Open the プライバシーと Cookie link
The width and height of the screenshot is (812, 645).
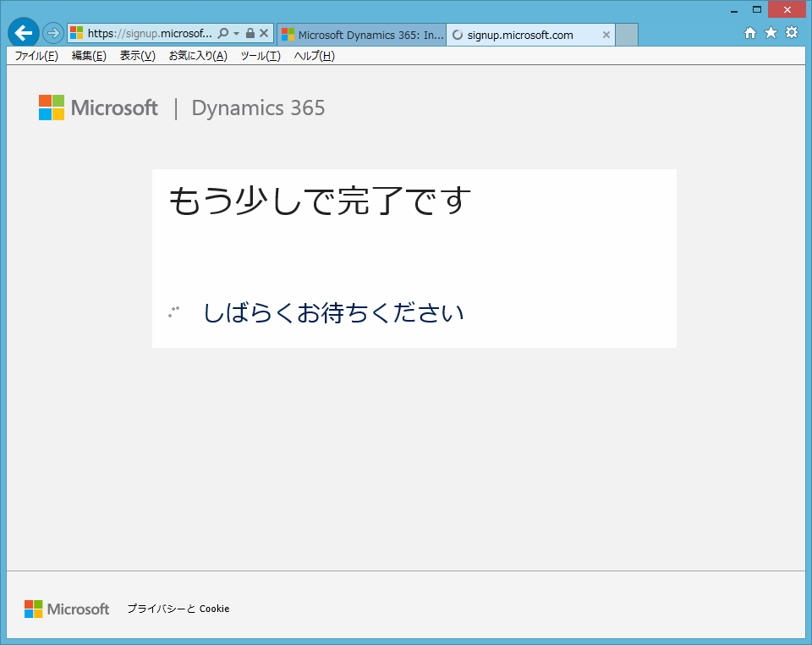coord(178,609)
